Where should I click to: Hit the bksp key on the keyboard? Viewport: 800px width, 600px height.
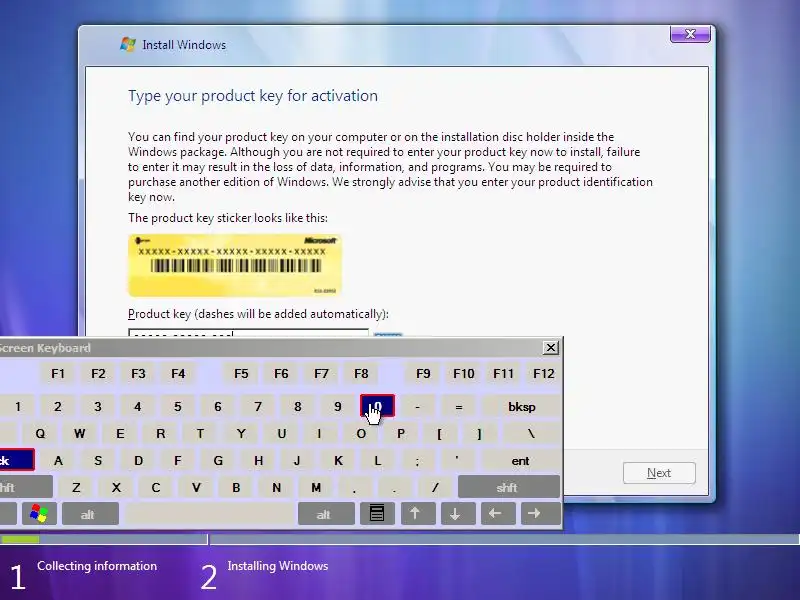click(521, 407)
